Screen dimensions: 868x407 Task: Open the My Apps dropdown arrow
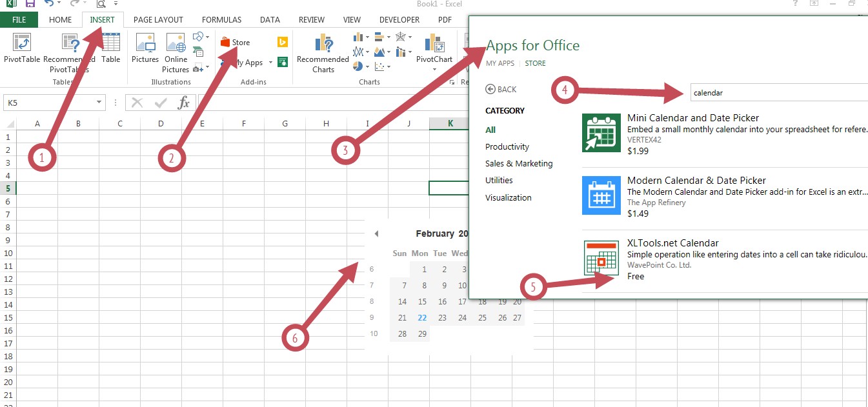pos(271,63)
